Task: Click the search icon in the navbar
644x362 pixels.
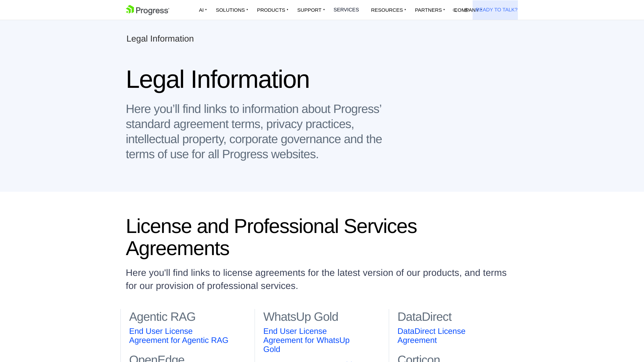Action: 455,10
